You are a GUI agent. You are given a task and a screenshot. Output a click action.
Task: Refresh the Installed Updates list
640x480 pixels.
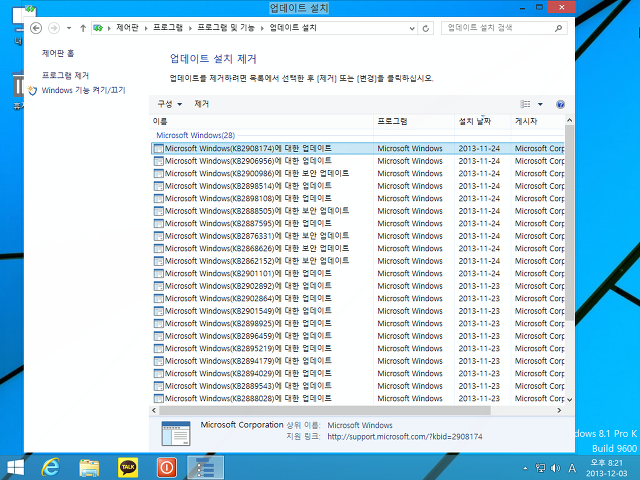point(425,28)
